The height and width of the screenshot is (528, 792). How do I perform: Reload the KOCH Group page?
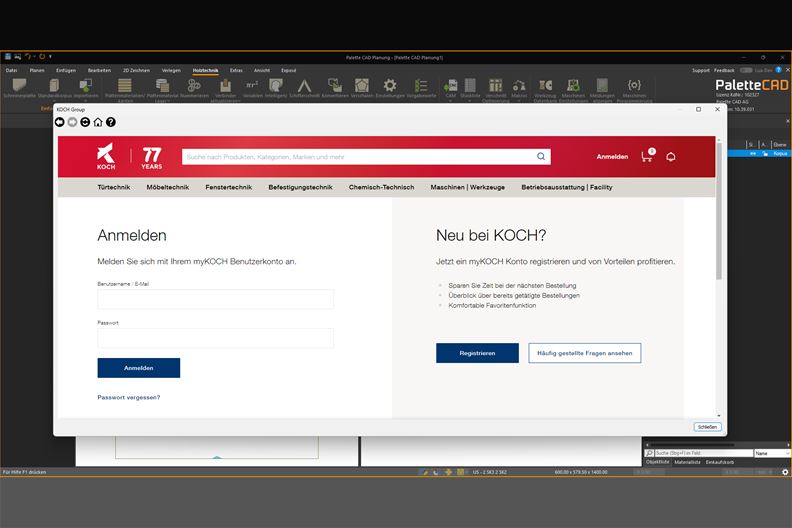85,122
